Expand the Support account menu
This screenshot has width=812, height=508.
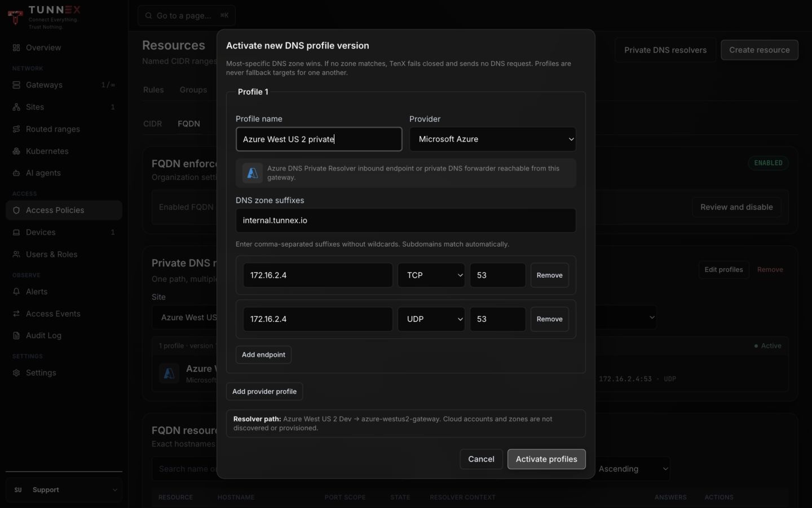pos(64,490)
